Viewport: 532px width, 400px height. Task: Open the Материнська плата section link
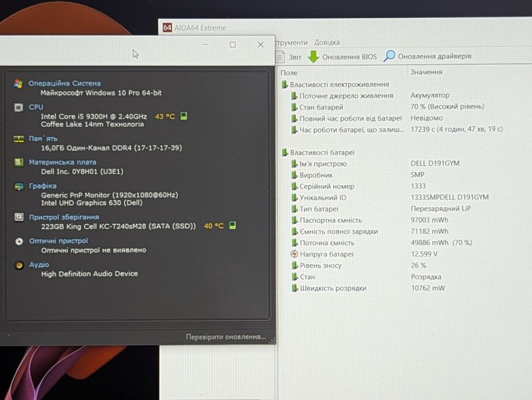click(x=63, y=162)
